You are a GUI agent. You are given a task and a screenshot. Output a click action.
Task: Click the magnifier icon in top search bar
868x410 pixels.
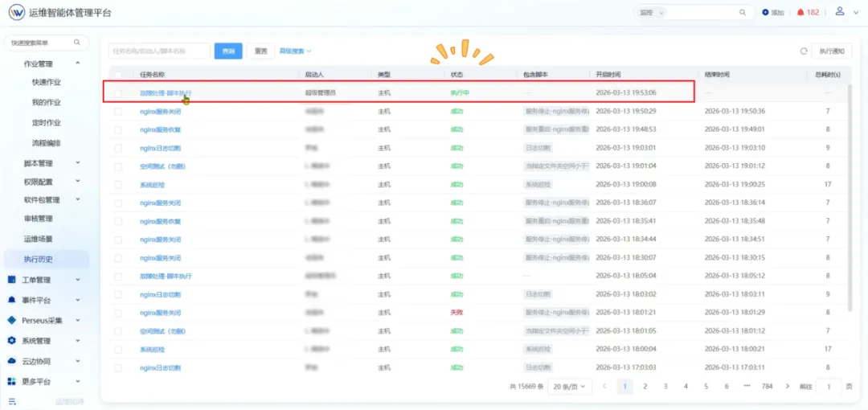[743, 12]
